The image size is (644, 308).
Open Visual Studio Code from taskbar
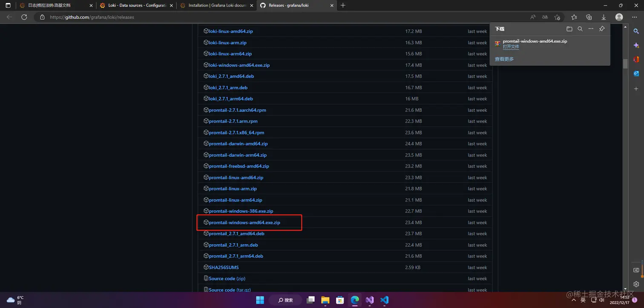pyautogui.click(x=384, y=300)
